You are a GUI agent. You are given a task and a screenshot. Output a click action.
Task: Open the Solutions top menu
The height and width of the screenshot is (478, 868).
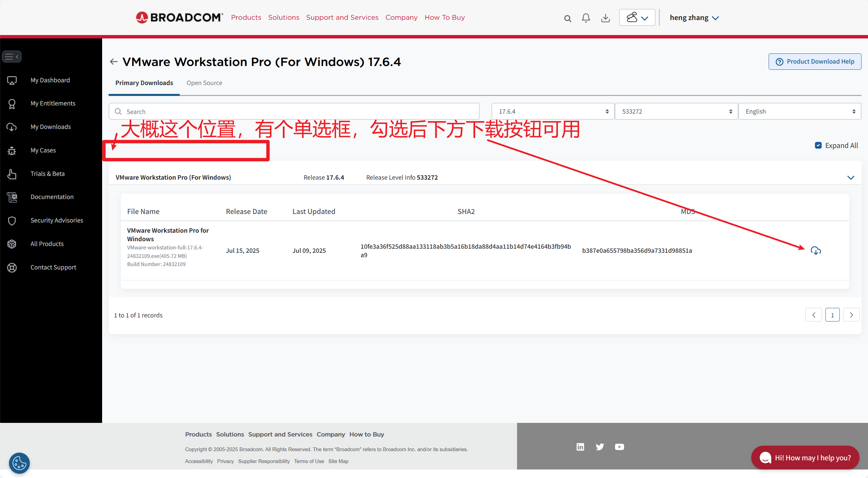[x=284, y=17]
